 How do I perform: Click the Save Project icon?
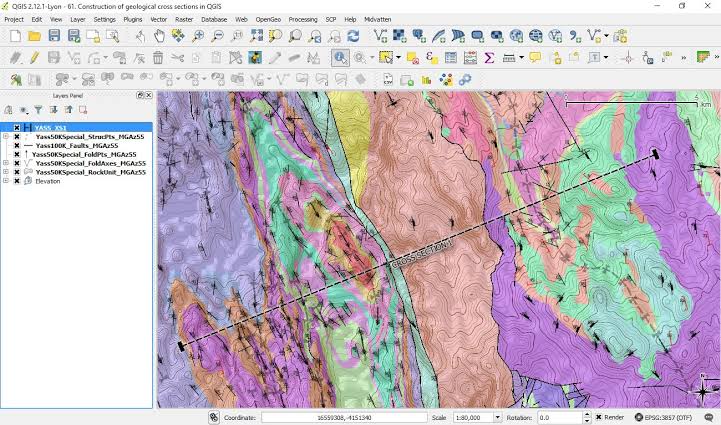click(x=56, y=36)
